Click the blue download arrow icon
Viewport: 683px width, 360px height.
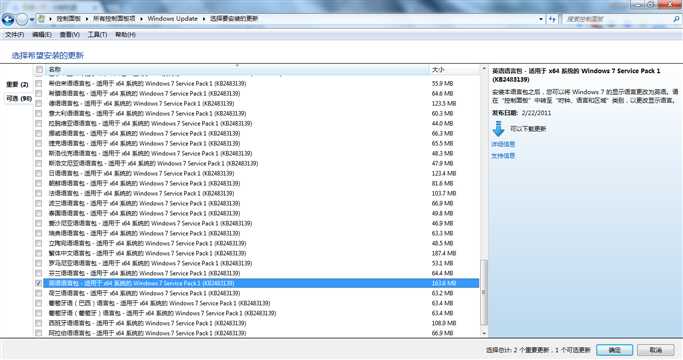(498, 129)
